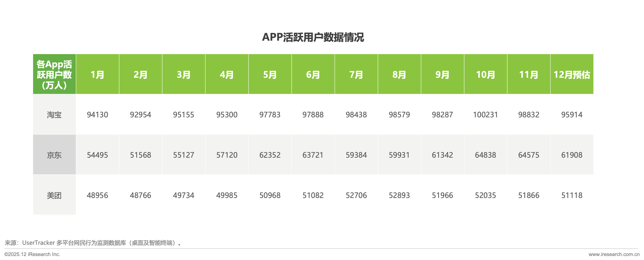Select the 美团 row label

point(54,195)
